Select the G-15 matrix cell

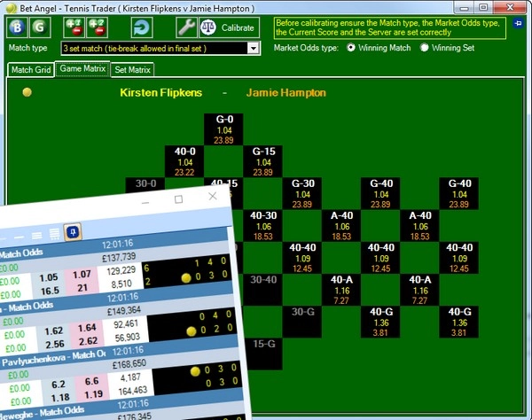263,161
